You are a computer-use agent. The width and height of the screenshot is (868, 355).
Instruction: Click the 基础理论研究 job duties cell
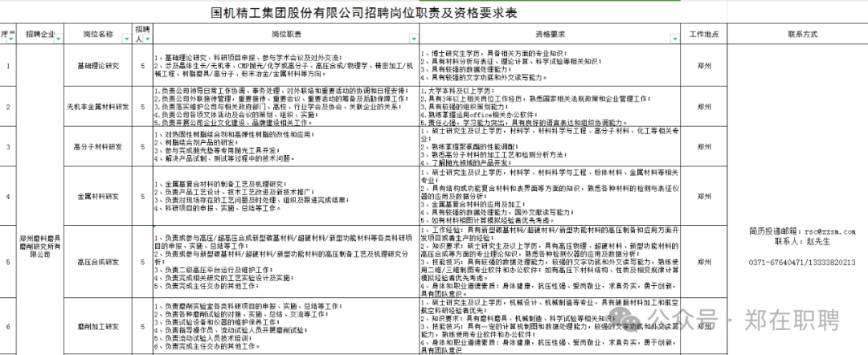(x=286, y=65)
